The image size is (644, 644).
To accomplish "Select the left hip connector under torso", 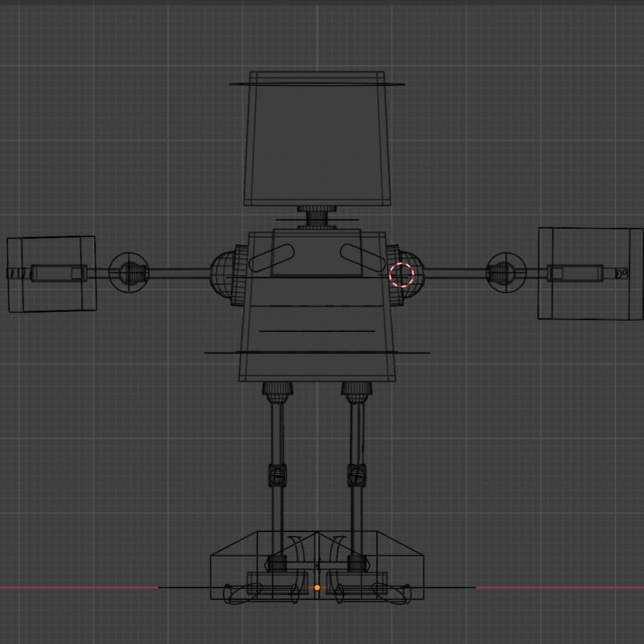I will [x=277, y=391].
